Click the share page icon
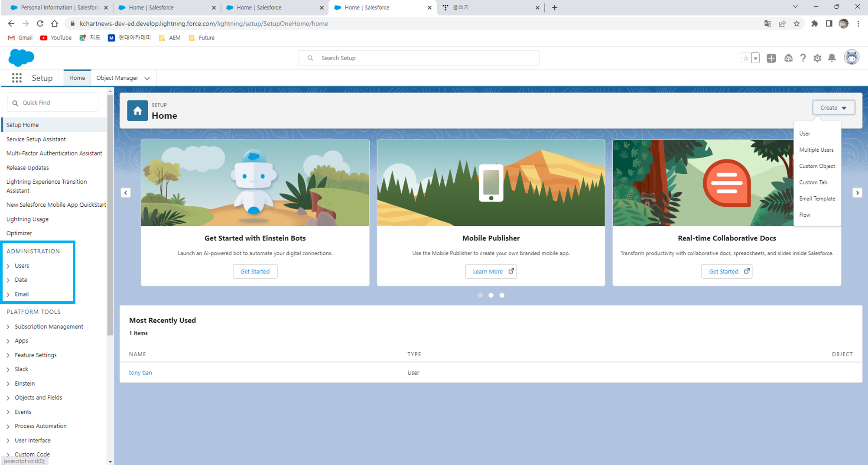 782,23
